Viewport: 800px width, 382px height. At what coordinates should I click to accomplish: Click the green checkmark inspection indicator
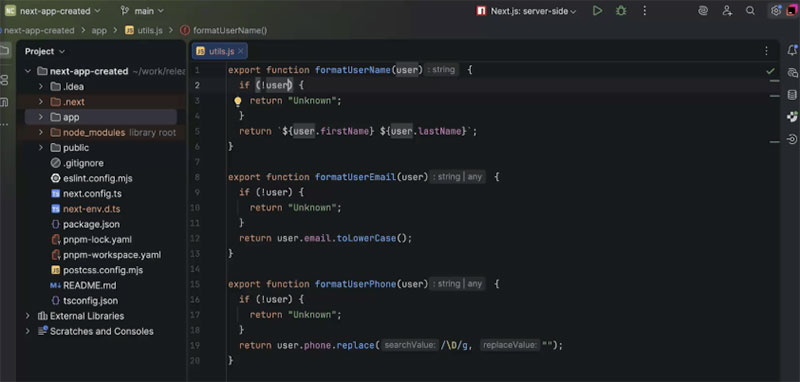770,71
